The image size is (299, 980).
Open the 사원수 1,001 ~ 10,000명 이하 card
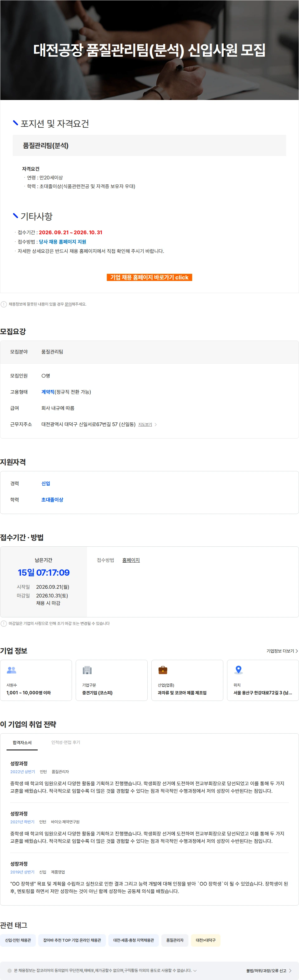(36, 680)
